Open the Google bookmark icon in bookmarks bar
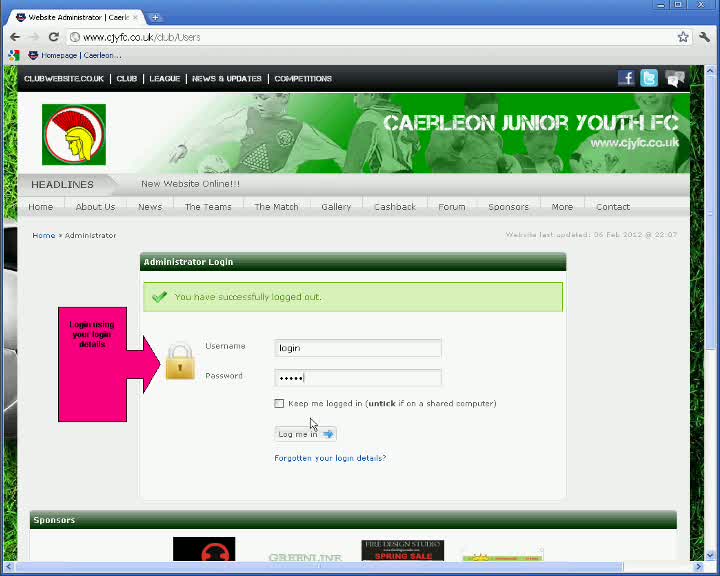The image size is (720, 576). tap(14, 56)
